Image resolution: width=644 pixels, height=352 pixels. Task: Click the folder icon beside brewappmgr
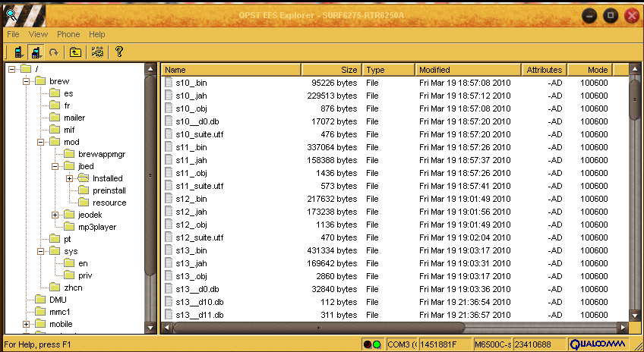(x=69, y=154)
